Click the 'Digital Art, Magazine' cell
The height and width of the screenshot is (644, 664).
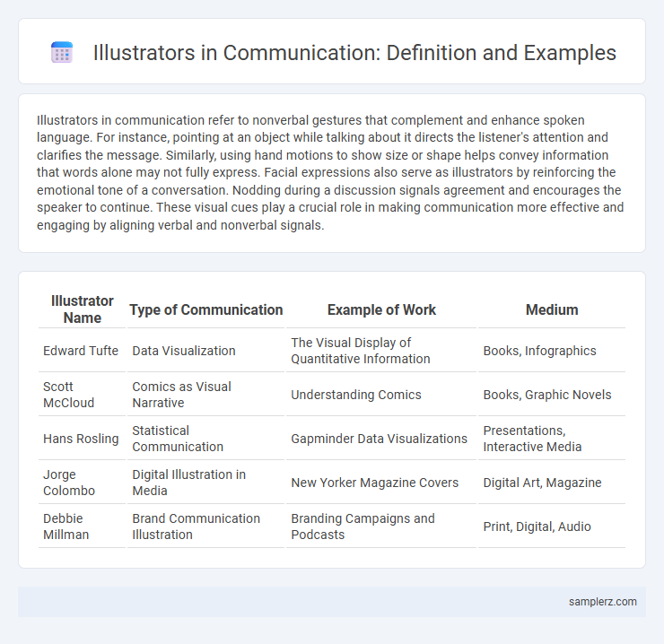point(552,483)
